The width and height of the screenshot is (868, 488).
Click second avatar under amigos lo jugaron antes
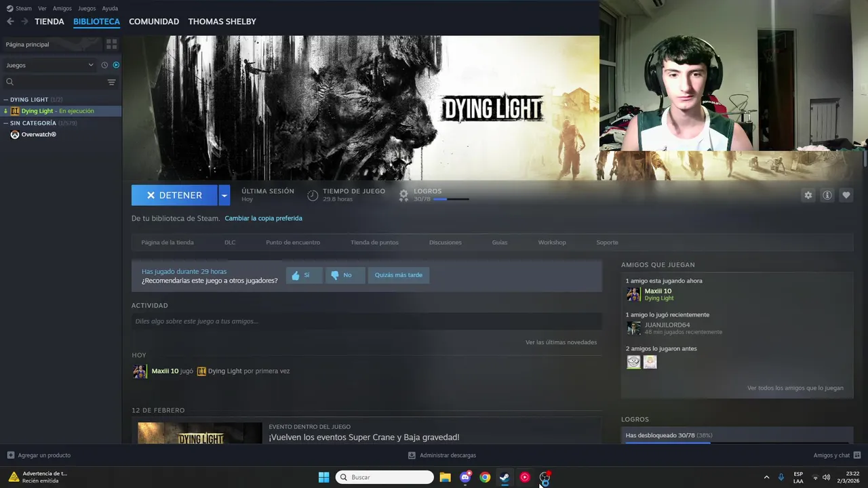pyautogui.click(x=650, y=362)
